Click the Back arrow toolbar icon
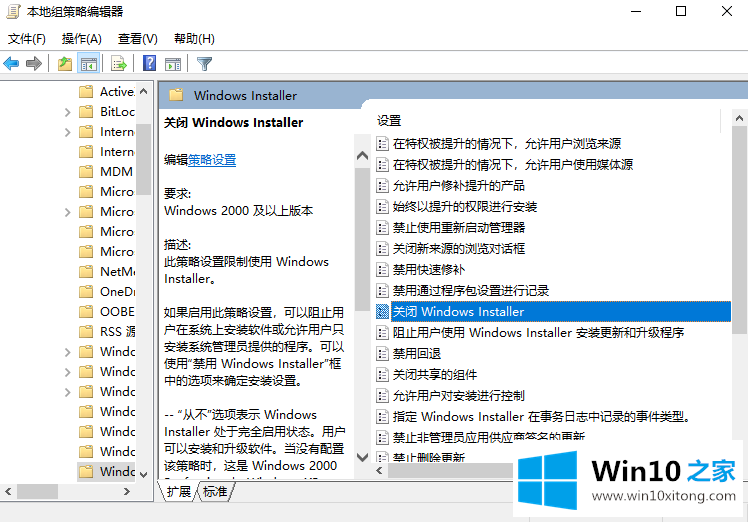The height and width of the screenshot is (522, 748). [11, 63]
